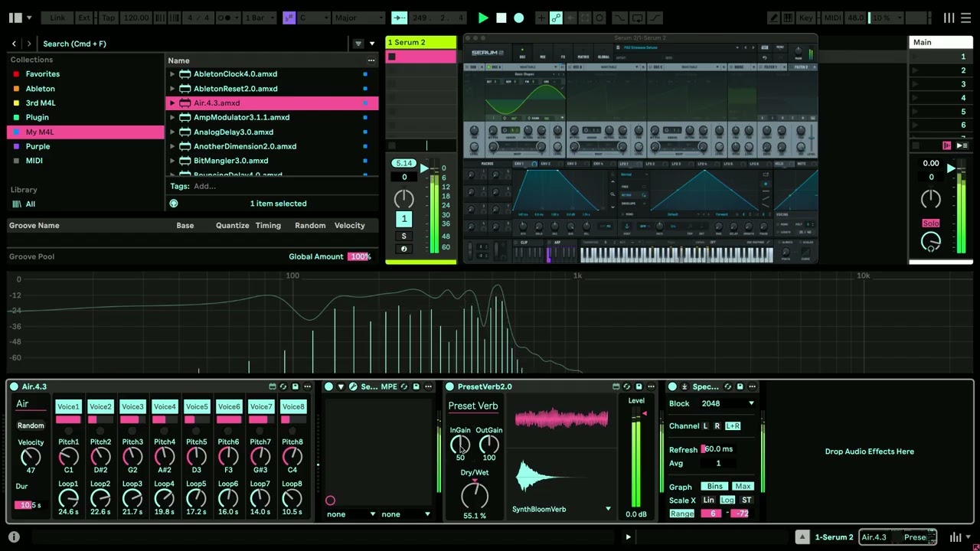Adjust the Loop1 knob
The width and height of the screenshot is (980, 551).
tap(68, 499)
